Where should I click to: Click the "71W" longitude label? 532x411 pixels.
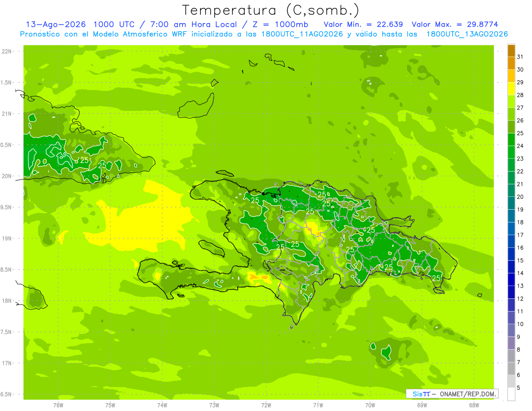pyautogui.click(x=318, y=405)
